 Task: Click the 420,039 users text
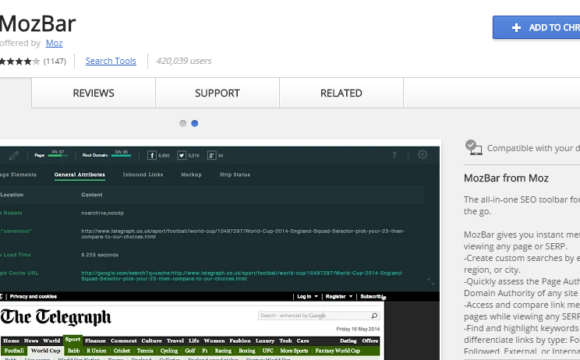[183, 61]
